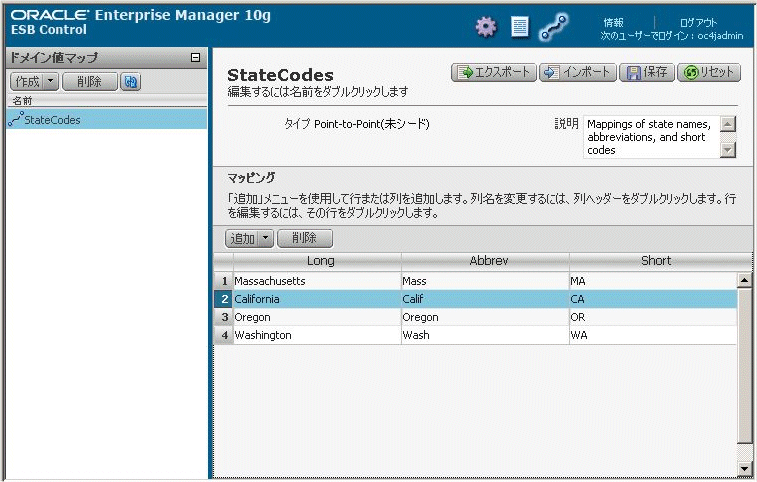The width and height of the screenshot is (757, 482).
Task: Select row number 3 header
Action: pyautogui.click(x=224, y=317)
